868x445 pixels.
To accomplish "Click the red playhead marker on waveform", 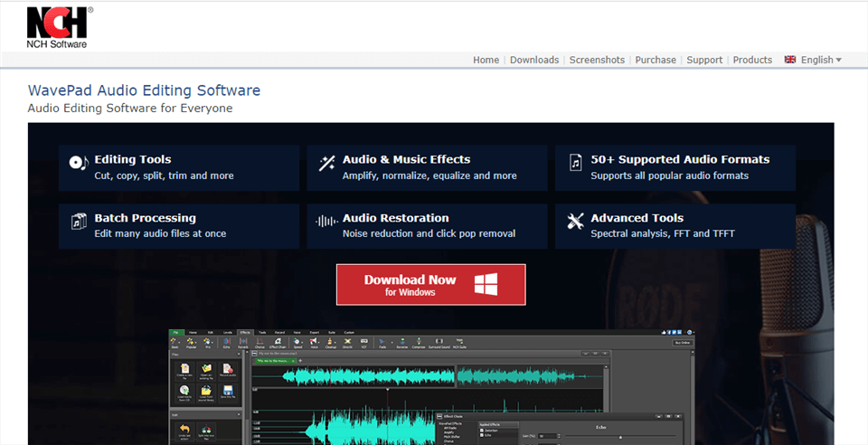I will pyautogui.click(x=388, y=390).
